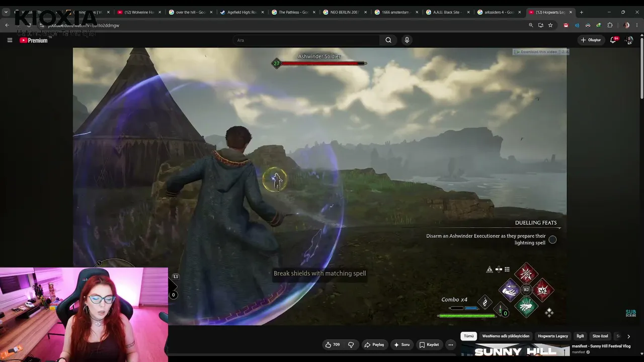Bookmark this page with the star
The image size is (644, 362).
coord(550,25)
